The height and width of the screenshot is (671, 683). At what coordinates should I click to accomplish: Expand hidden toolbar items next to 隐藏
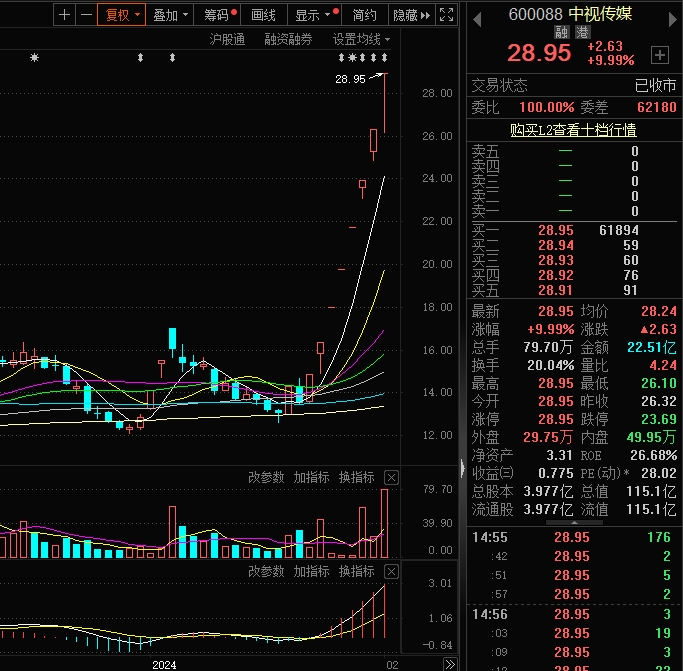426,15
